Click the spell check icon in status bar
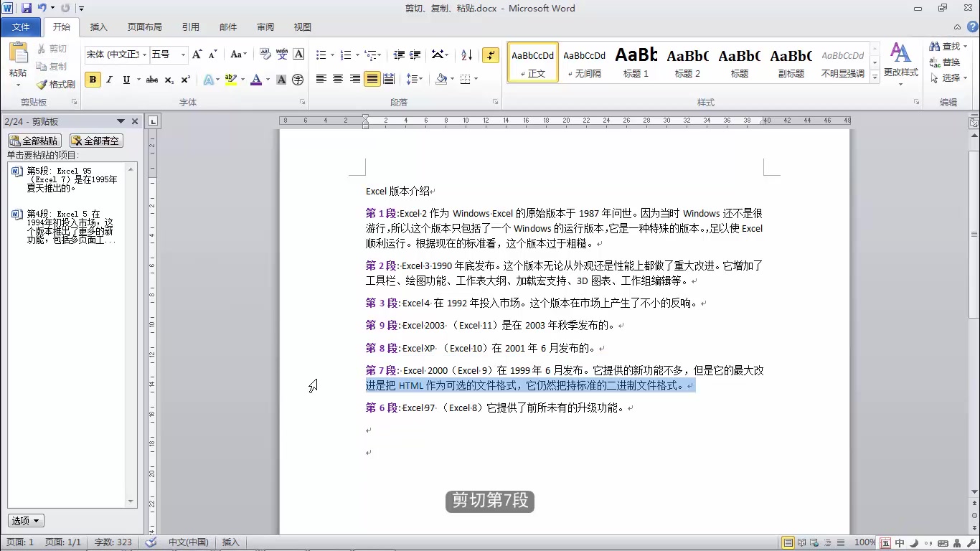 pyautogui.click(x=151, y=542)
